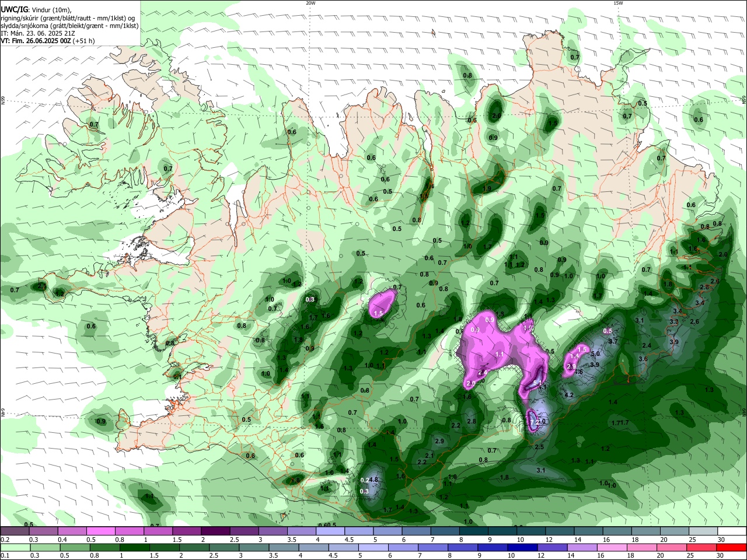The image size is (747, 560).
Task: Click the initial time 'IT: Mán. 23. 06. 2025 21Z'
Action: [37, 33]
